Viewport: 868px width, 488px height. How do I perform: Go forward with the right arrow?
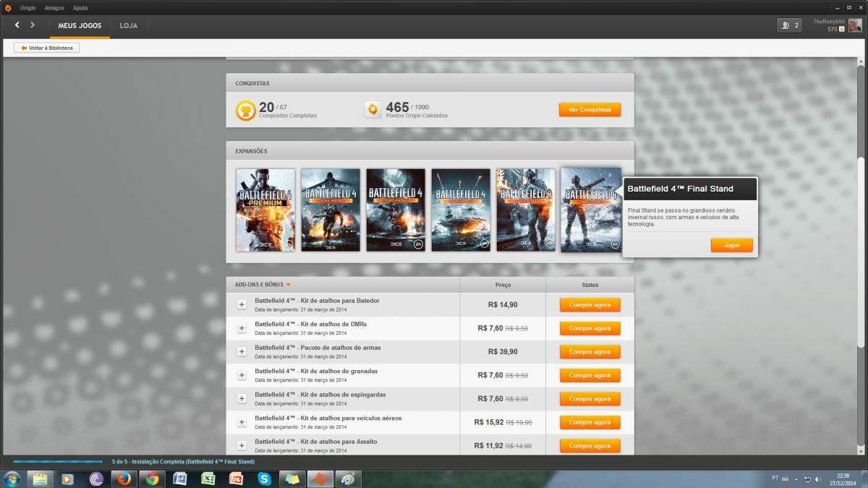[x=33, y=25]
